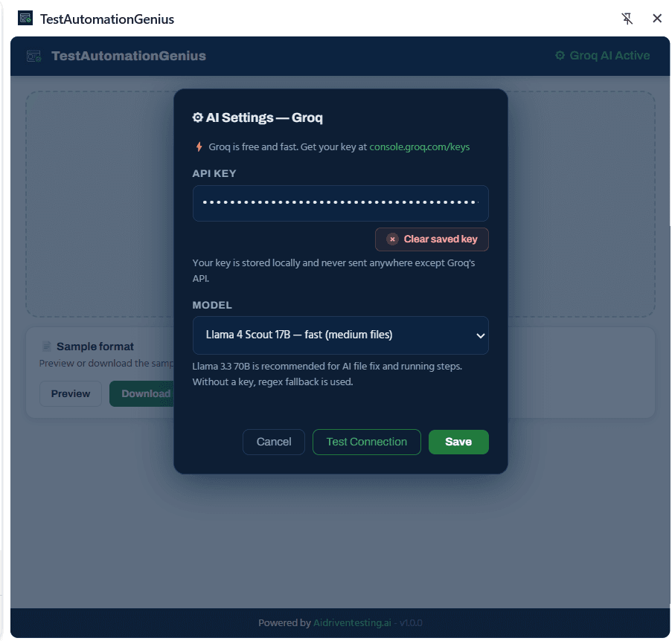Click the app logo in dark header

33,56
